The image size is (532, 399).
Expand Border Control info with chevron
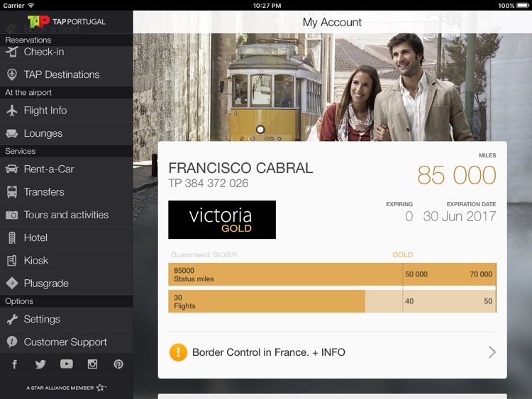click(x=492, y=352)
